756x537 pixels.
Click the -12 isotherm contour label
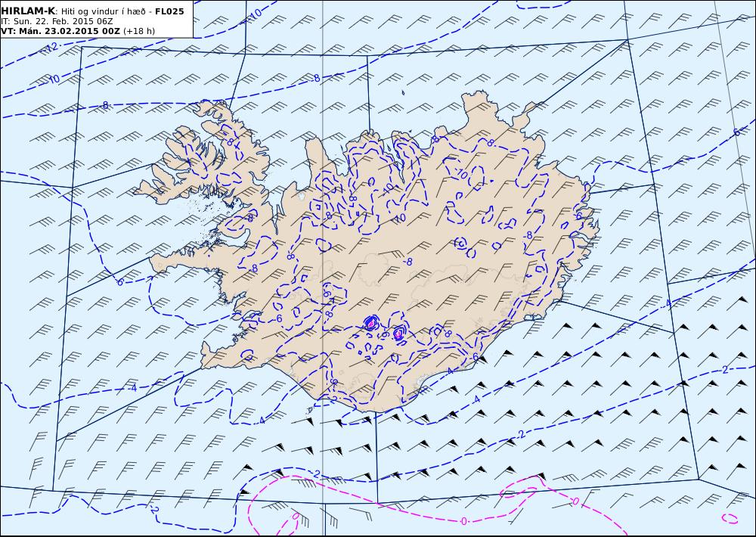pos(51,48)
